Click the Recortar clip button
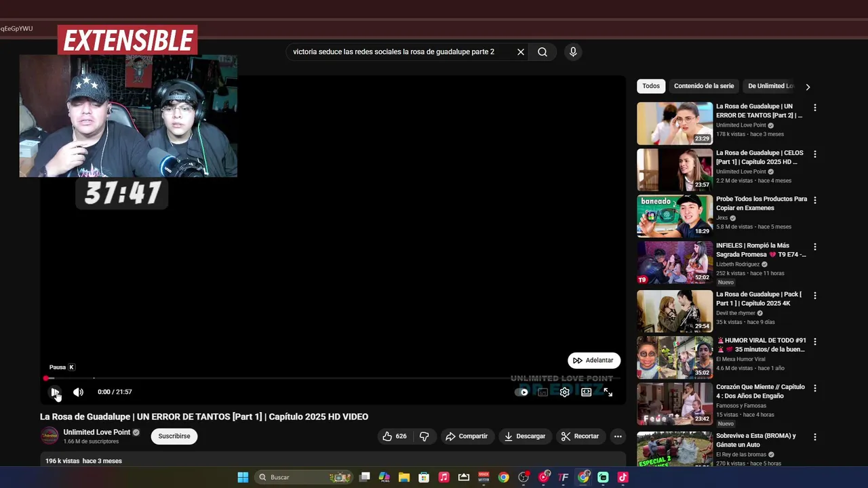 tap(580, 436)
